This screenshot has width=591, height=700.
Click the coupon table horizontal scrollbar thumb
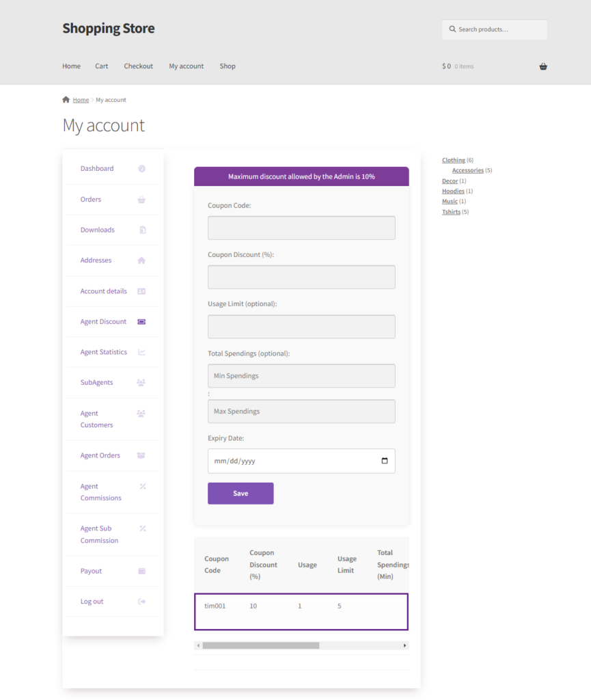coord(261,645)
